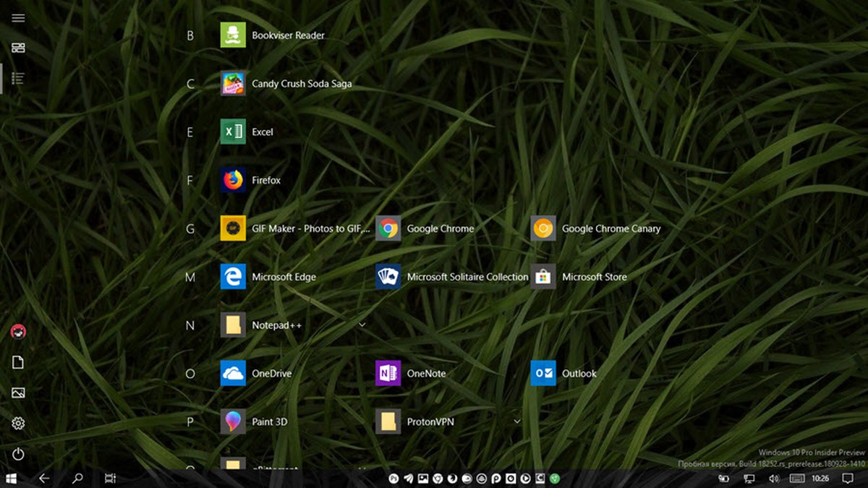The height and width of the screenshot is (488, 868).
Task: Click the letter O group header
Action: (190, 373)
